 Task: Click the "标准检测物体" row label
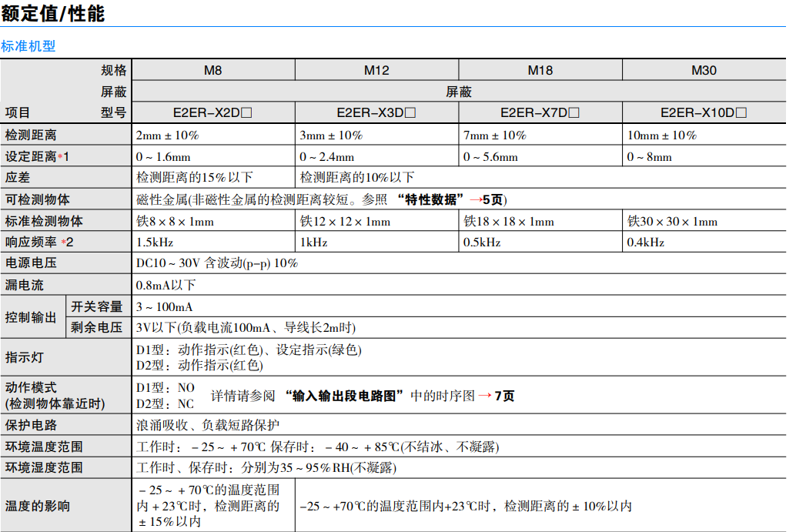point(44,221)
